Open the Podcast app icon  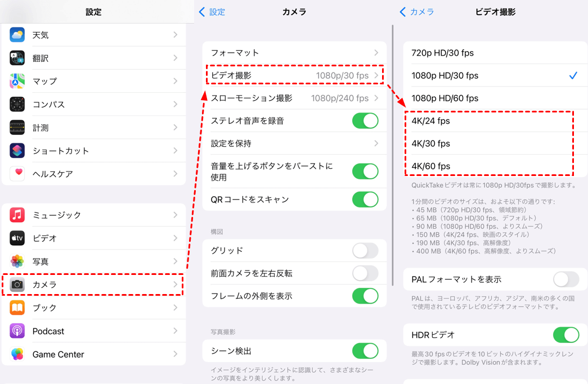coord(17,331)
